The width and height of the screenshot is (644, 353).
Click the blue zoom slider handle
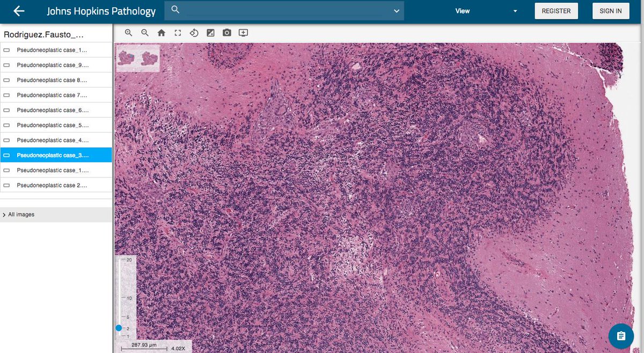click(x=119, y=328)
